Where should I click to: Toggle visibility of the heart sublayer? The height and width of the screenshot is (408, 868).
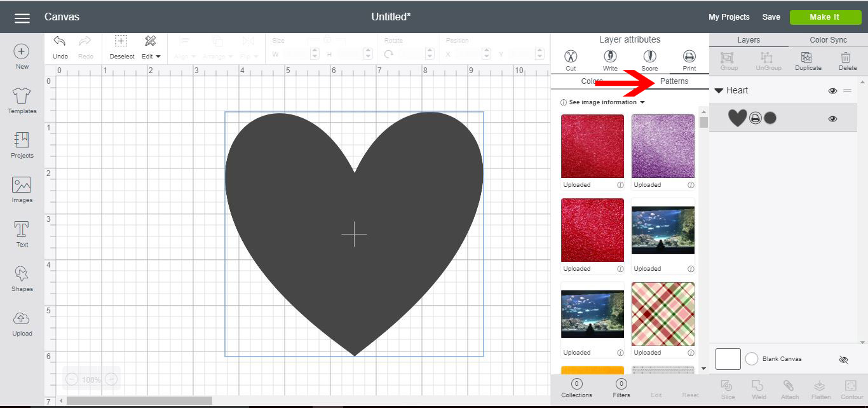[832, 118]
